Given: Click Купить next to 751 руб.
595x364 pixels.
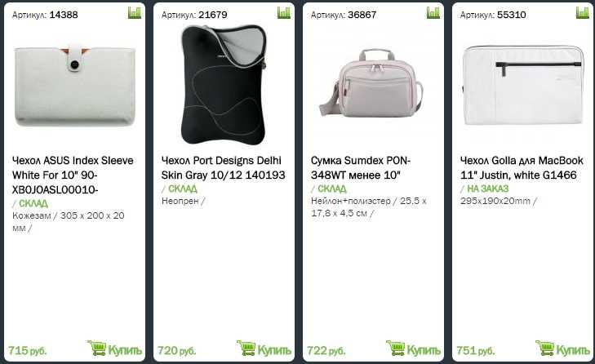Looking at the screenshot, I should (573, 350).
